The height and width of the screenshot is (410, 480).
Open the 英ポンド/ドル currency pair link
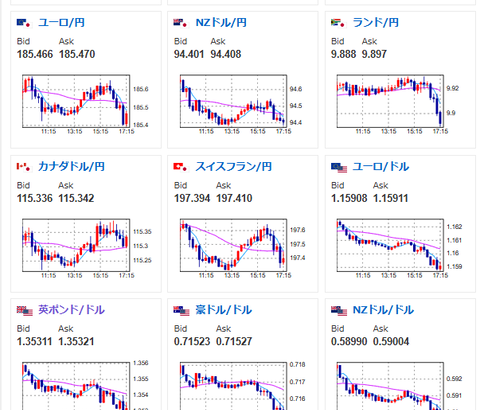click(x=71, y=310)
